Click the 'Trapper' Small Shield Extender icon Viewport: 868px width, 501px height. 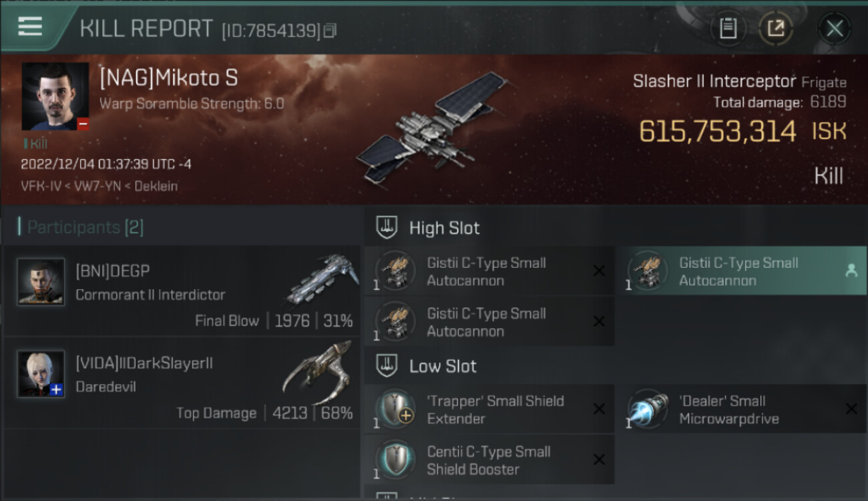coord(395,409)
